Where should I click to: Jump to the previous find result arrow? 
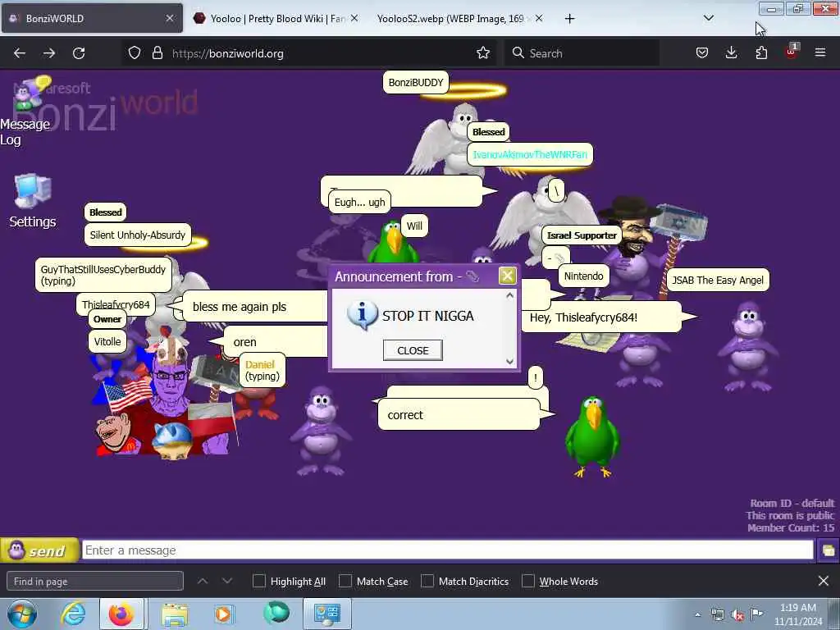pos(203,581)
